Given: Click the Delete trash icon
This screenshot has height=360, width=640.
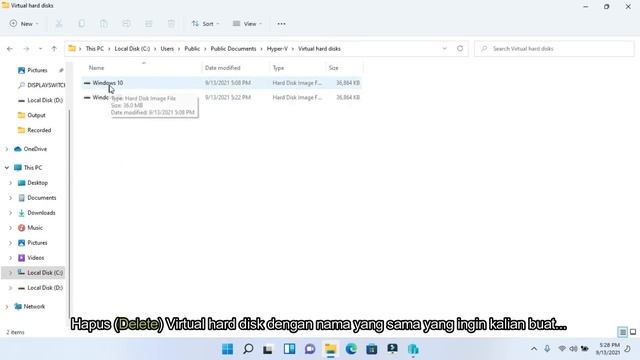Looking at the screenshot, I should point(171,24).
